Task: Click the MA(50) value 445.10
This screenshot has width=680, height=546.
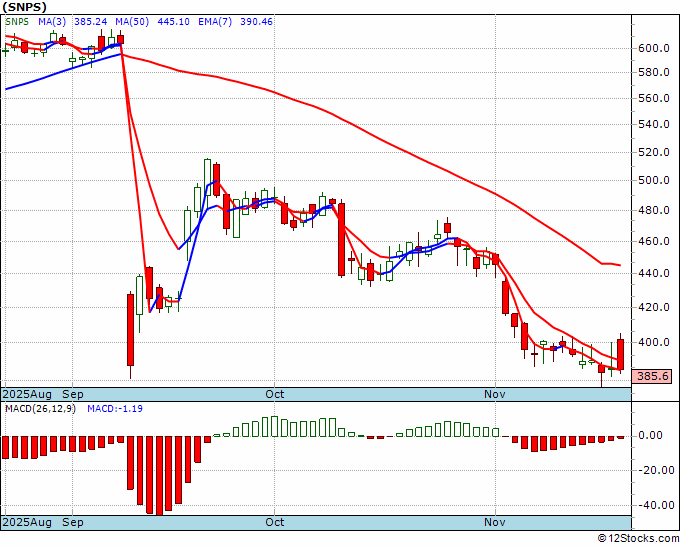Action: pyautogui.click(x=173, y=22)
